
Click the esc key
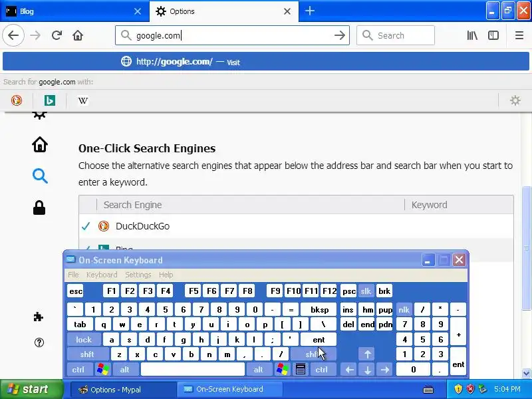[x=76, y=291]
